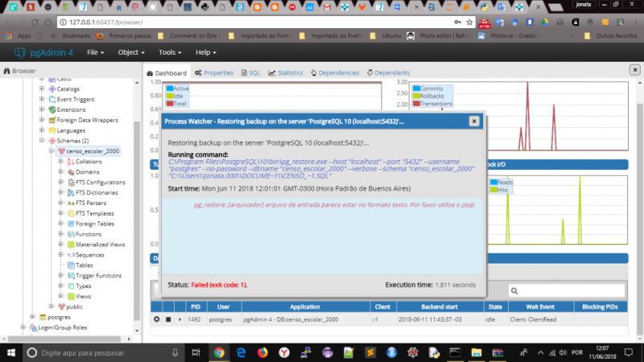Click the Windows taskbar search box
This screenshot has height=362, width=644.
[103, 352]
